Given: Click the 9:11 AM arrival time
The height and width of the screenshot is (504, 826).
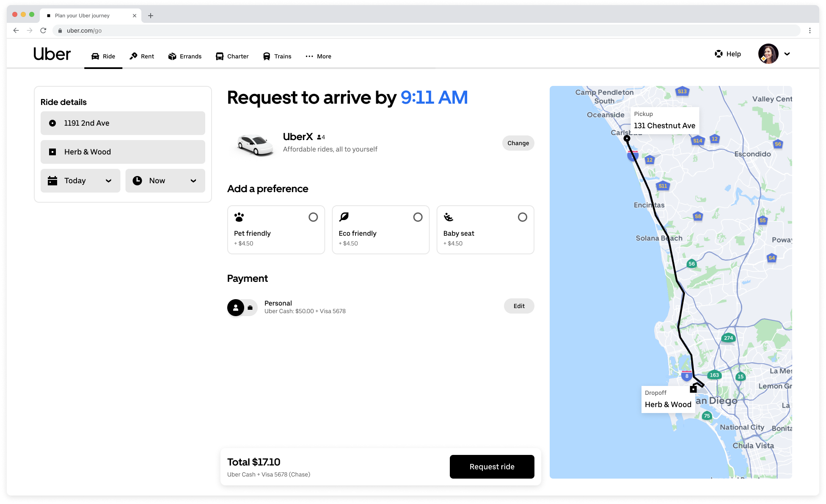Looking at the screenshot, I should [434, 97].
